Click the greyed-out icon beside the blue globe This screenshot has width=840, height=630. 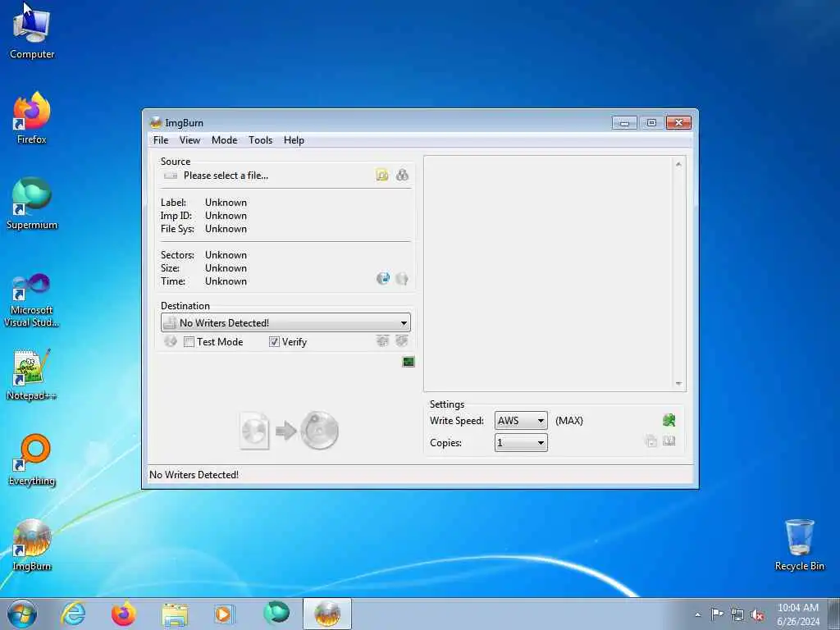(x=402, y=278)
